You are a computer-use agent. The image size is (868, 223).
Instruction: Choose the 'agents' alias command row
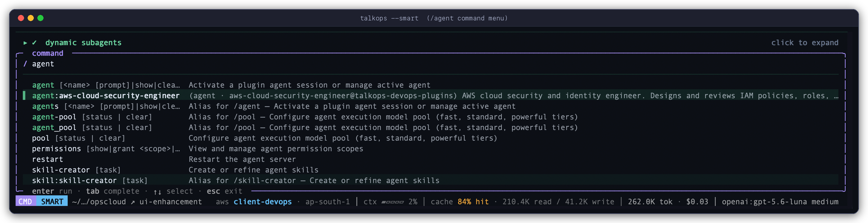tap(431, 106)
